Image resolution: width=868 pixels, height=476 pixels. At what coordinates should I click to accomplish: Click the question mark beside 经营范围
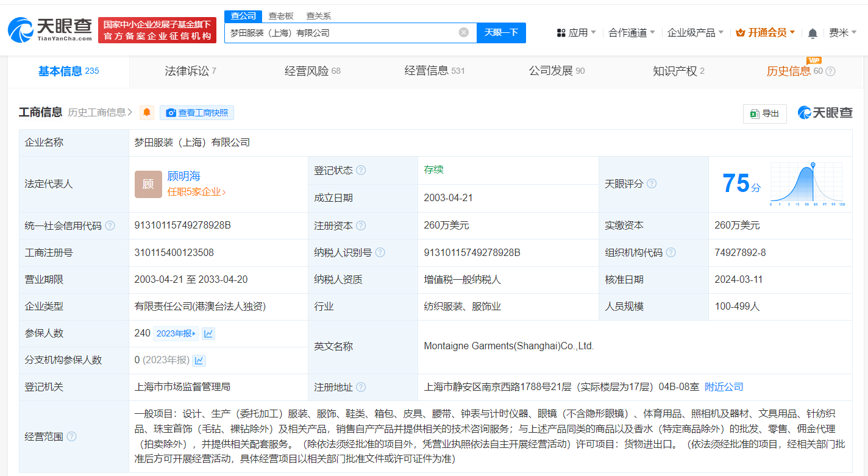click(71, 436)
